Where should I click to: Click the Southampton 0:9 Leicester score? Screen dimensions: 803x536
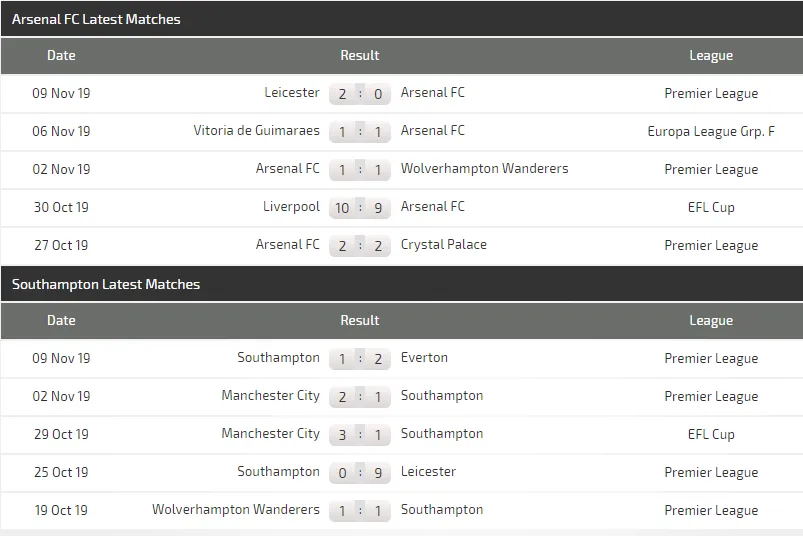(360, 472)
